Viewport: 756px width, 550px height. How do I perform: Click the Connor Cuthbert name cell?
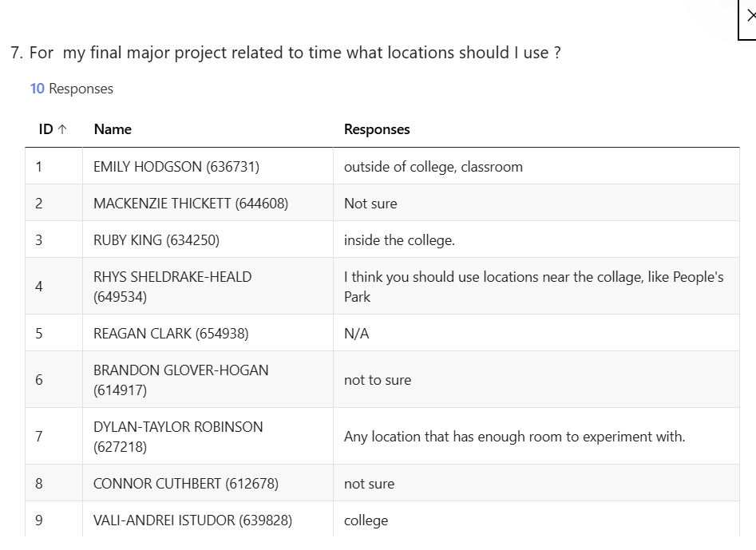click(186, 484)
